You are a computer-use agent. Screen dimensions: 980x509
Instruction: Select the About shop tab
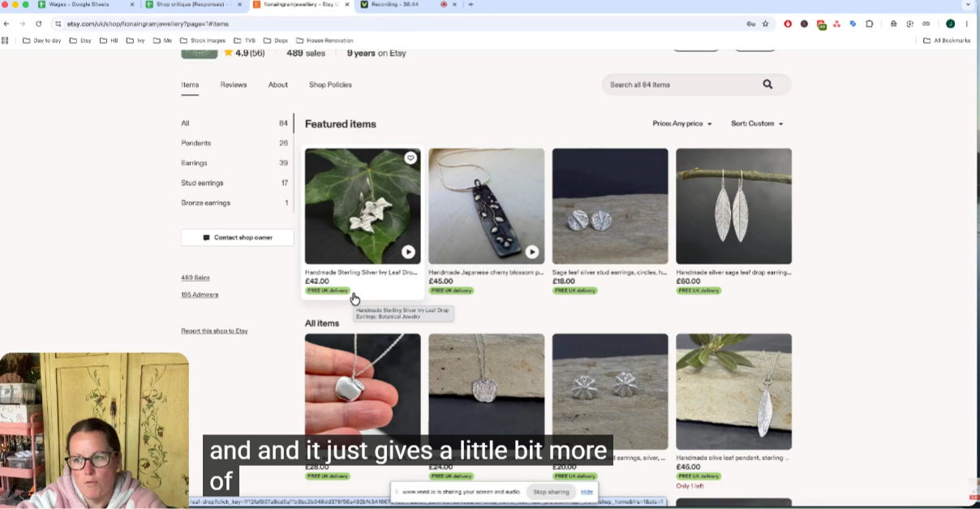point(277,84)
